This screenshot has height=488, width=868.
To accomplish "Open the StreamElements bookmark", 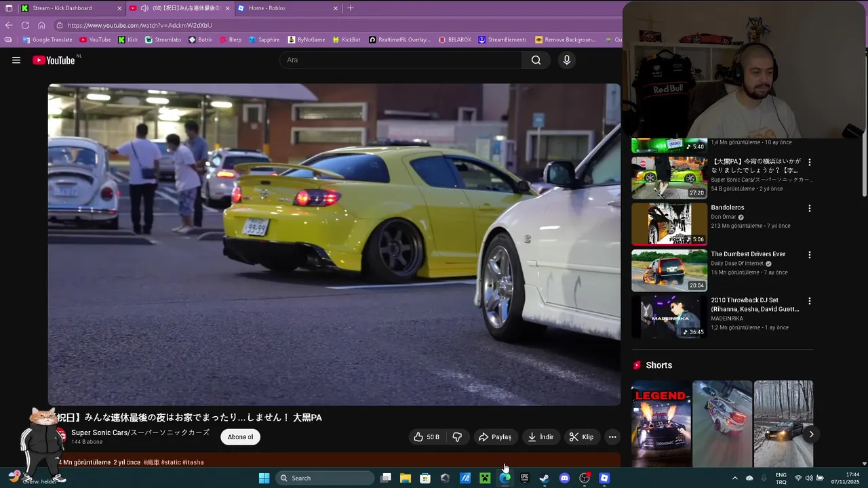I will [x=502, y=39].
